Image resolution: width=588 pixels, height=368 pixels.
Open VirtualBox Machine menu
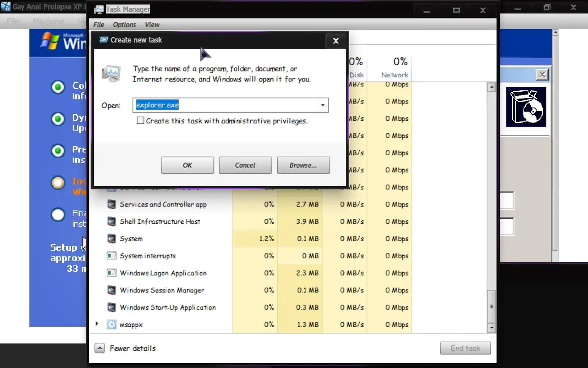(x=49, y=21)
